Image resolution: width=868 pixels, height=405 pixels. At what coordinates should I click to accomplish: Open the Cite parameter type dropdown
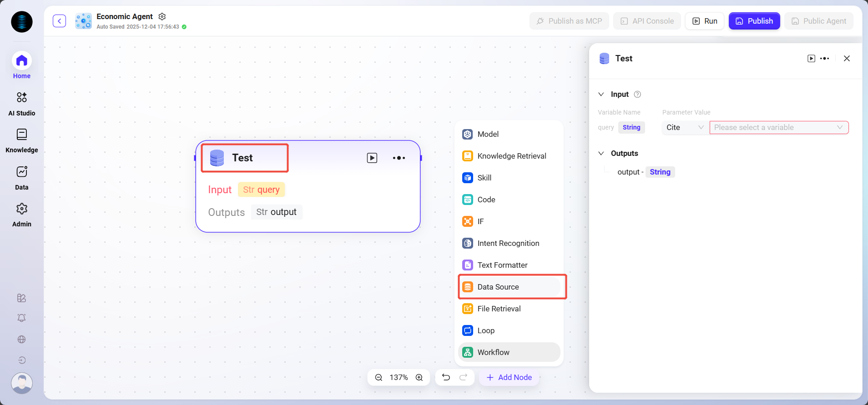coord(684,127)
